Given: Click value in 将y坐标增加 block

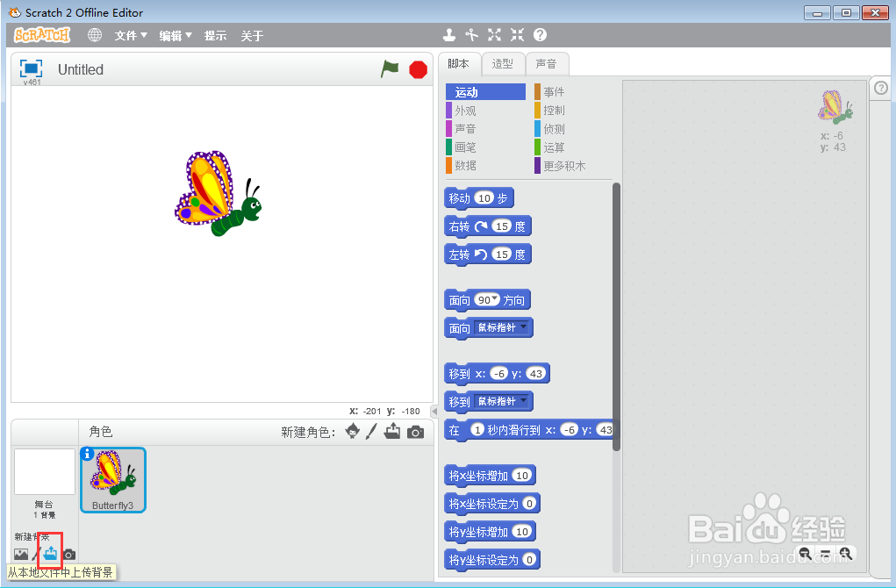Looking at the screenshot, I should pos(521,531).
